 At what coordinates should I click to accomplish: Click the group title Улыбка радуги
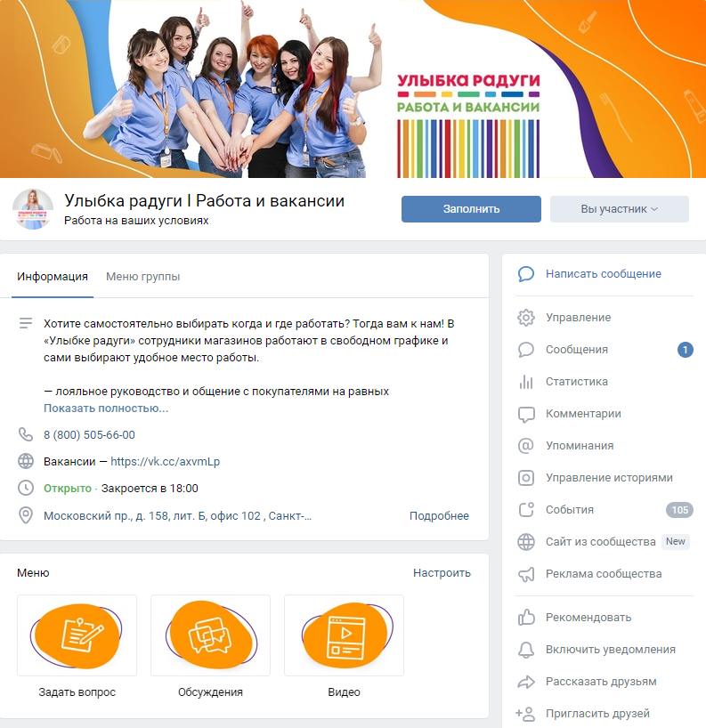click(x=205, y=201)
